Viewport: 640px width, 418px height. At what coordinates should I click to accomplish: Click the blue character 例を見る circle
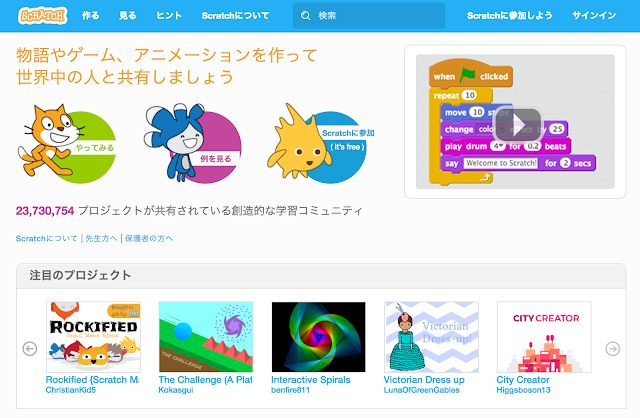click(x=193, y=144)
